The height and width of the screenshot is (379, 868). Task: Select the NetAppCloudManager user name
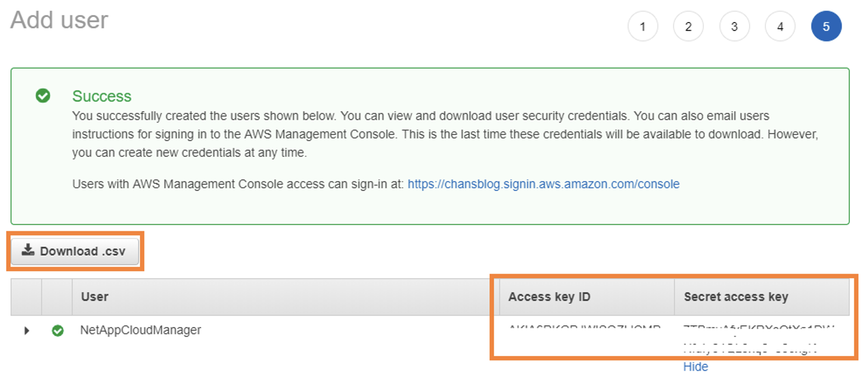click(140, 330)
